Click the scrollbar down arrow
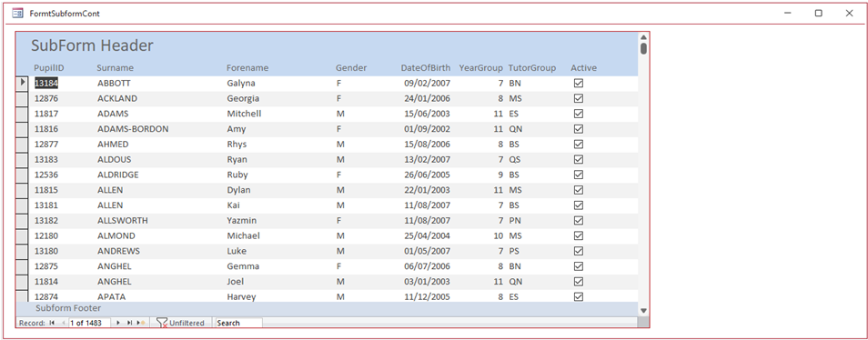The height and width of the screenshot is (340, 868). 643,311
